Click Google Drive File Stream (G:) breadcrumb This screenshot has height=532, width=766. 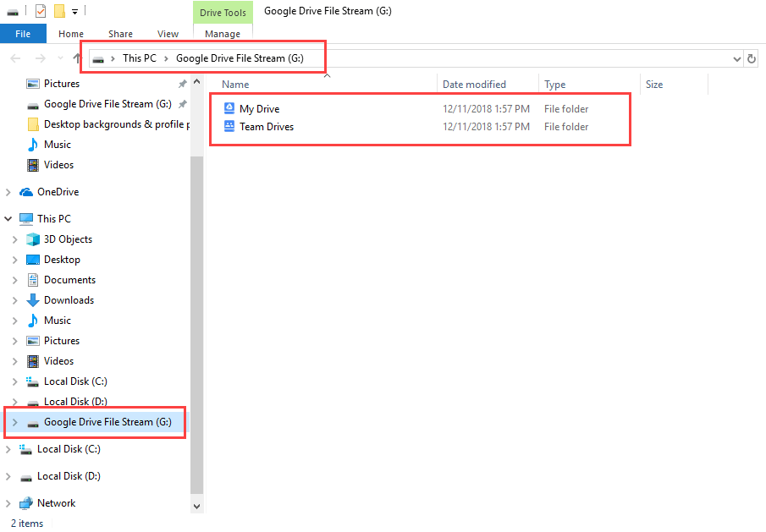240,58
